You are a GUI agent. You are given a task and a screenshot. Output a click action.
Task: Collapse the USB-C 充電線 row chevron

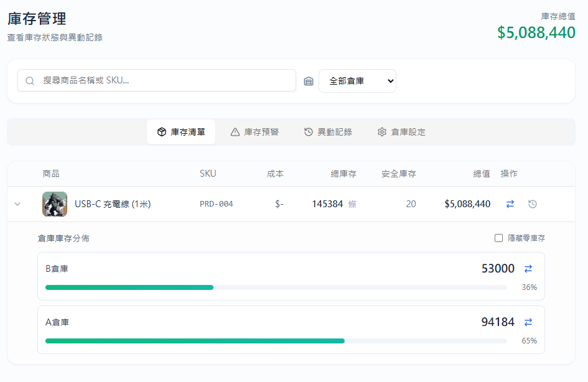(x=17, y=204)
